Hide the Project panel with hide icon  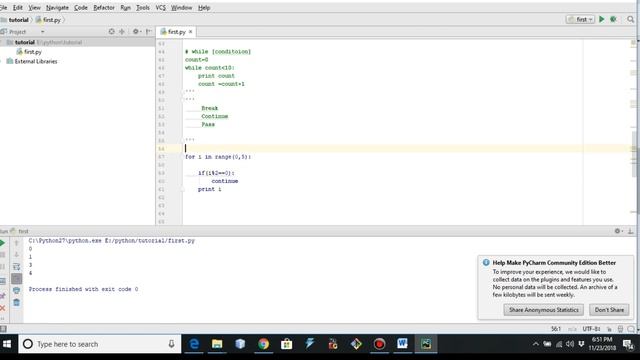click(149, 31)
